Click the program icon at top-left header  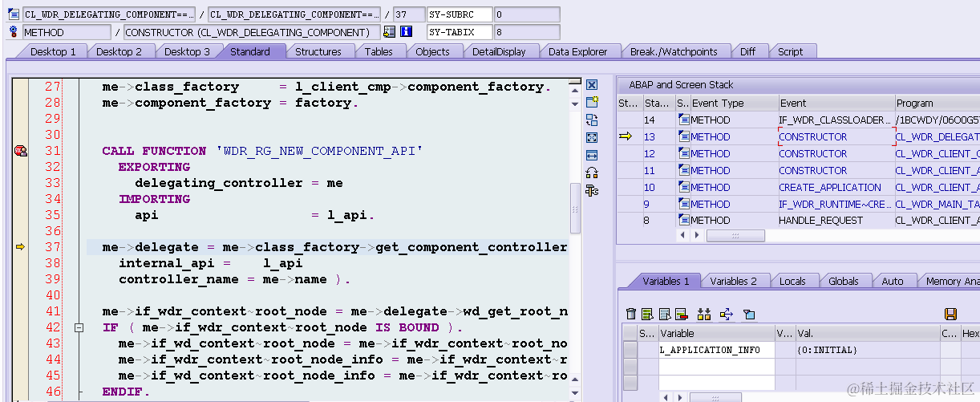pyautogui.click(x=13, y=14)
